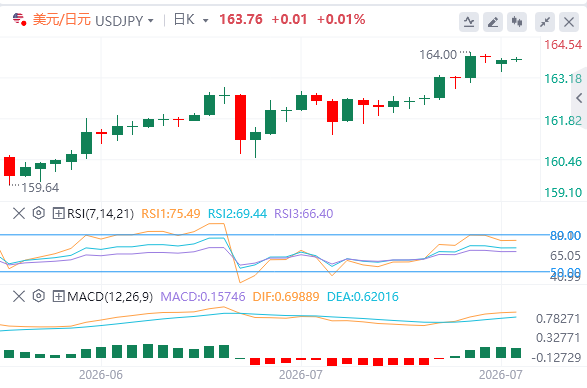Viewport: 587px width, 388px height.
Task: Click the 美元/日元 currency pair name
Action: [62, 19]
